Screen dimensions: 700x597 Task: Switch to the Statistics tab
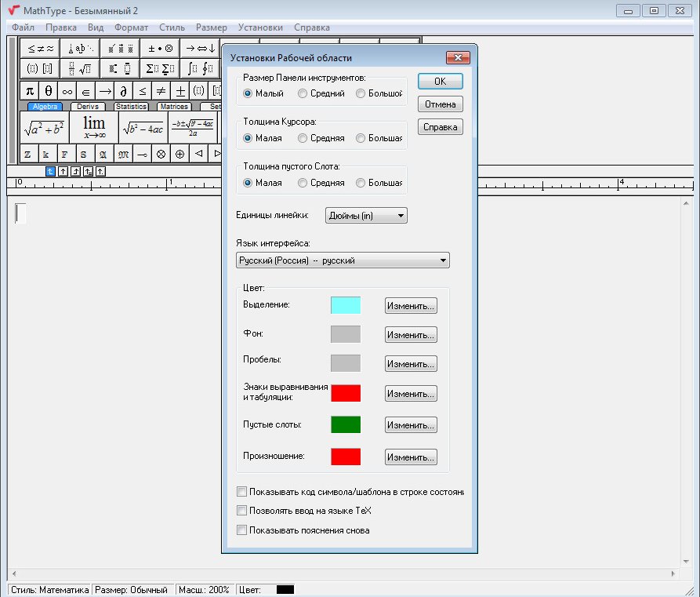[131, 107]
